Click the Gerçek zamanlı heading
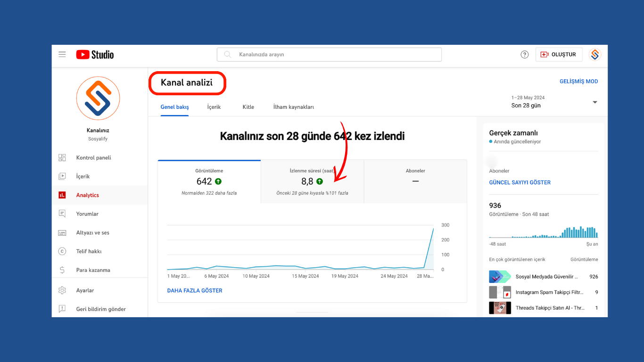This screenshot has height=362, width=644. [513, 133]
